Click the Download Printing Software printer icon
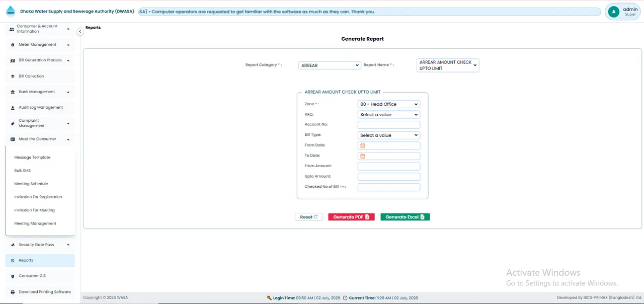This screenshot has height=304, width=644. [13, 292]
